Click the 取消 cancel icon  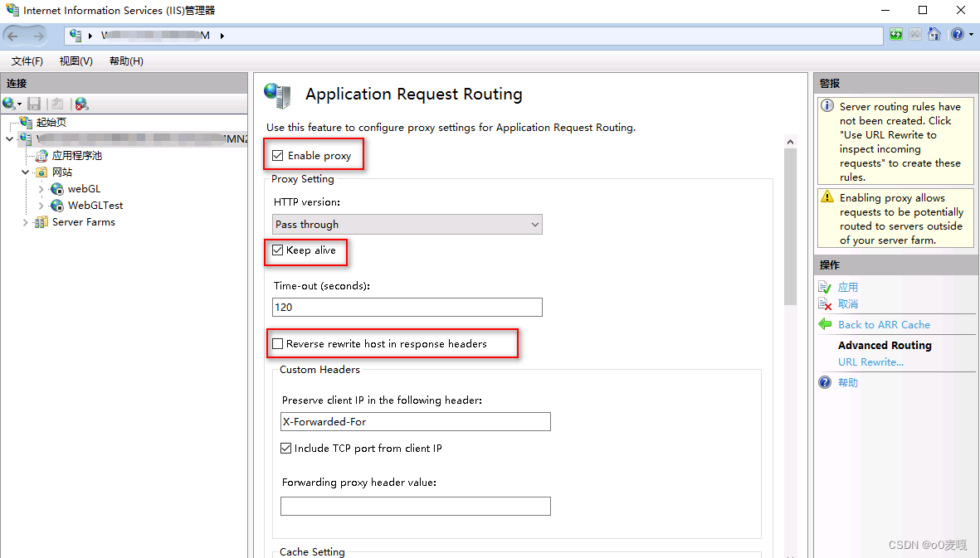[x=825, y=304]
